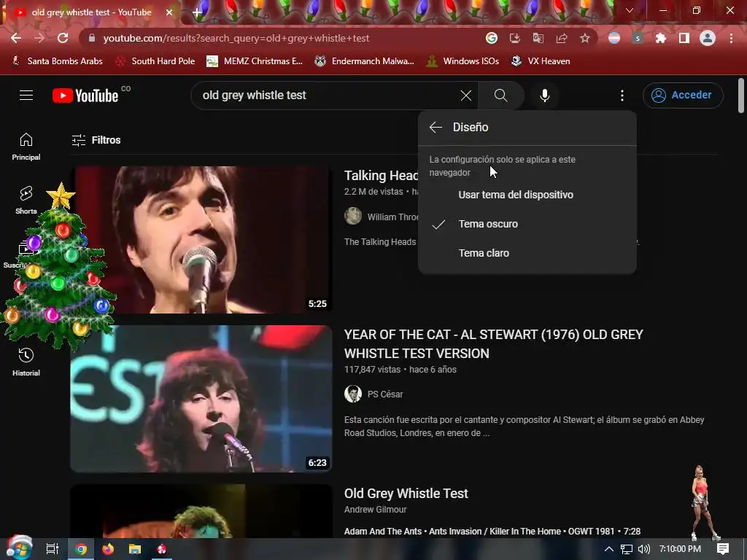Image resolution: width=747 pixels, height=560 pixels.
Task: Open the Chrome profile avatar
Action: (x=708, y=38)
